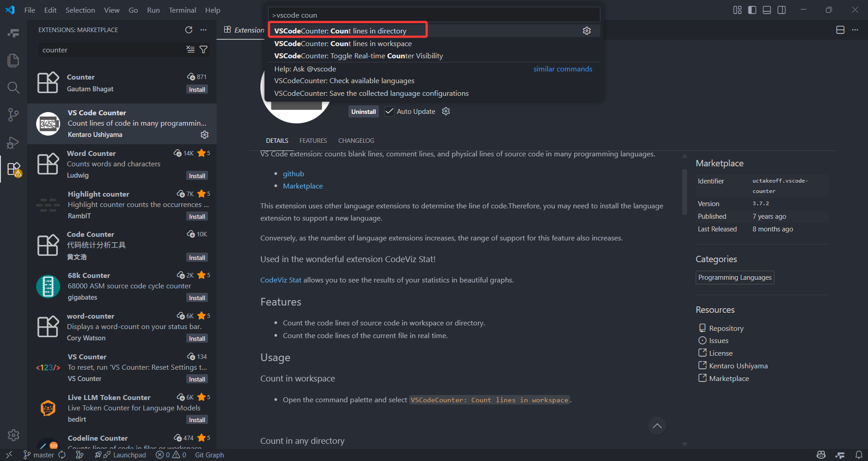Open the Manage gear at bottom-left
The width and height of the screenshot is (868, 461).
[x=14, y=435]
